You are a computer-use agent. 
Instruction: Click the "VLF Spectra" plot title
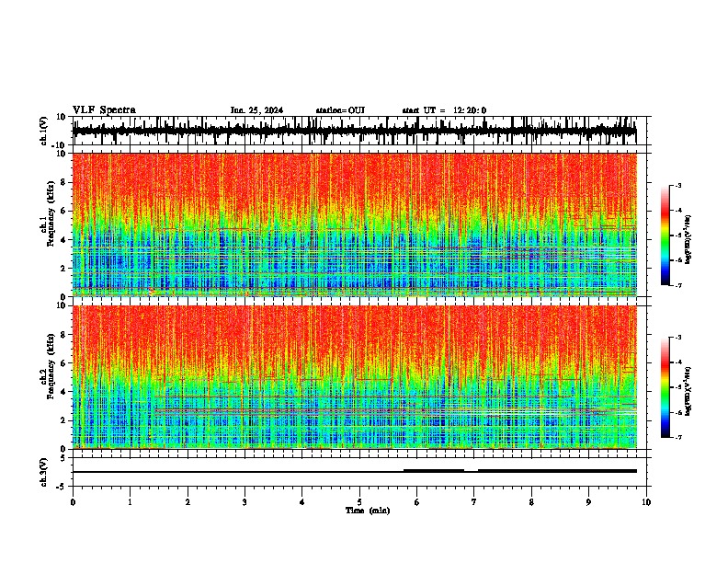[104, 110]
